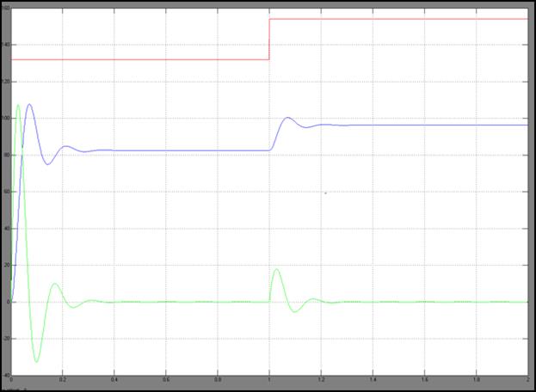Select the negative 20 vertical axis label
This screenshot has width=536, height=392.
[x=5, y=339]
